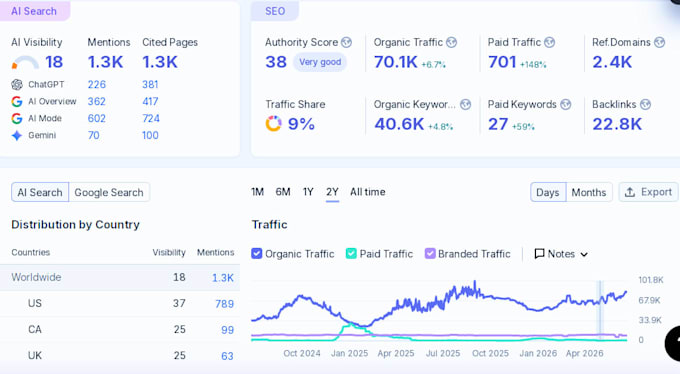Open UK mentions value 63

pos(227,356)
